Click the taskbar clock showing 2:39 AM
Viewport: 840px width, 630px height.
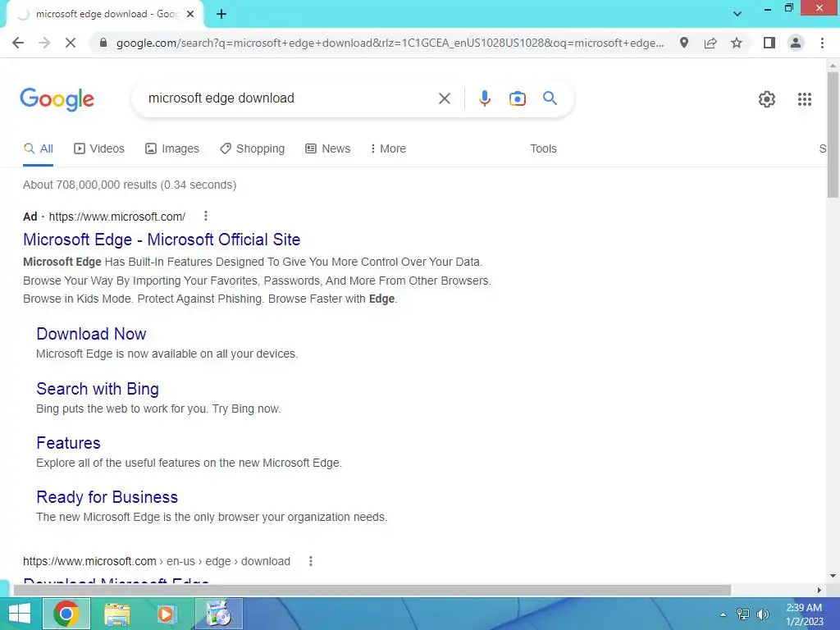pos(804,614)
